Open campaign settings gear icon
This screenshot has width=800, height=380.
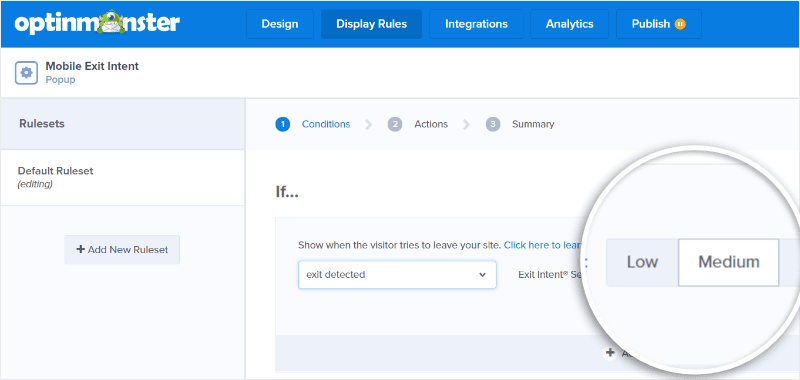[26, 73]
